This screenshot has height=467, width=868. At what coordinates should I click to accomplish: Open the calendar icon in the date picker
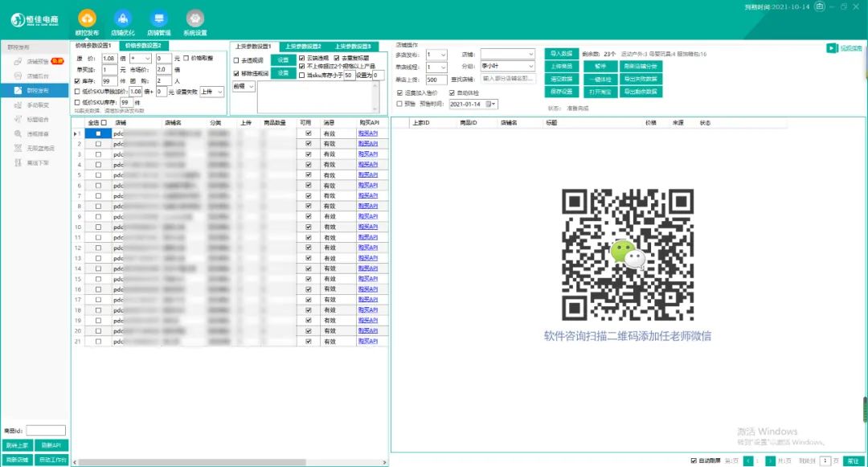coord(489,104)
